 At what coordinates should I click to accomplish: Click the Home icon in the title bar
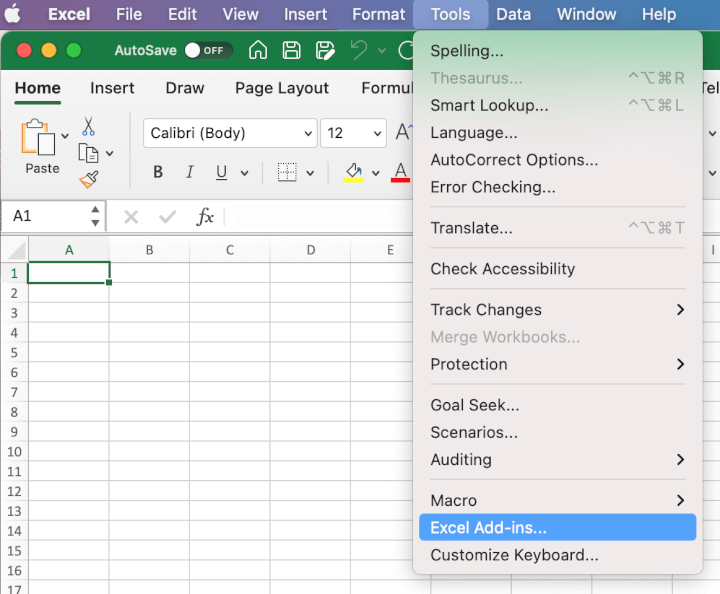[258, 50]
